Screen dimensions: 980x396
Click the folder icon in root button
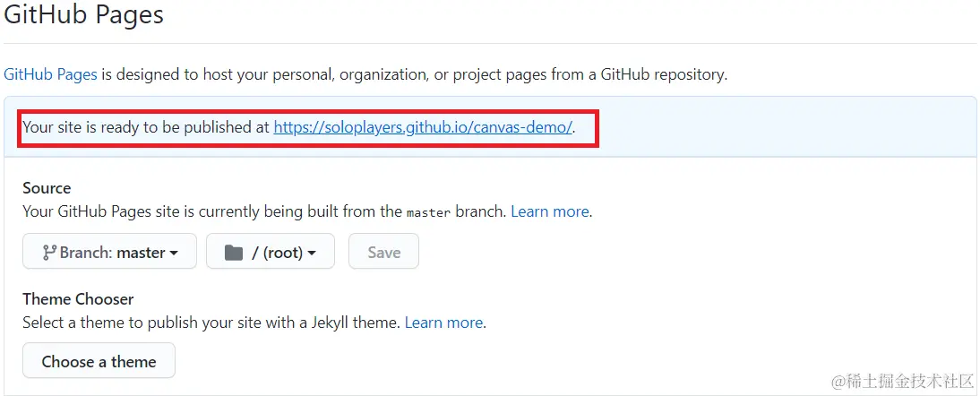point(234,253)
